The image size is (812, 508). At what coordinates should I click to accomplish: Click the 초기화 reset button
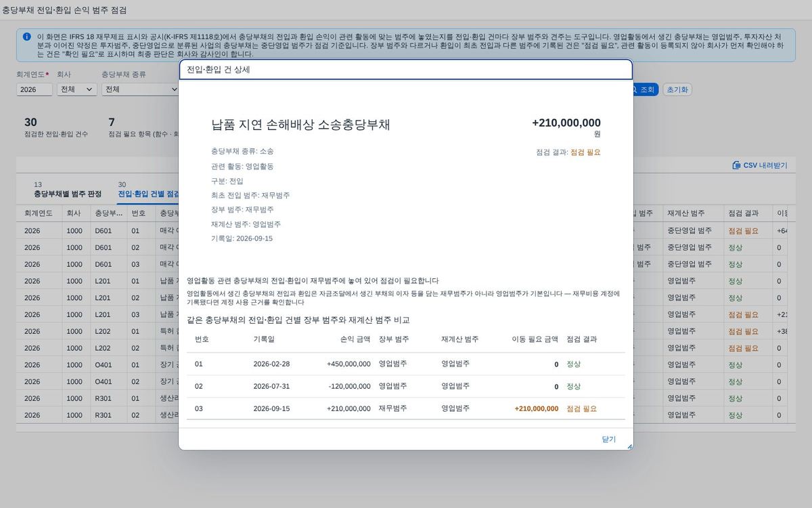[x=677, y=89]
